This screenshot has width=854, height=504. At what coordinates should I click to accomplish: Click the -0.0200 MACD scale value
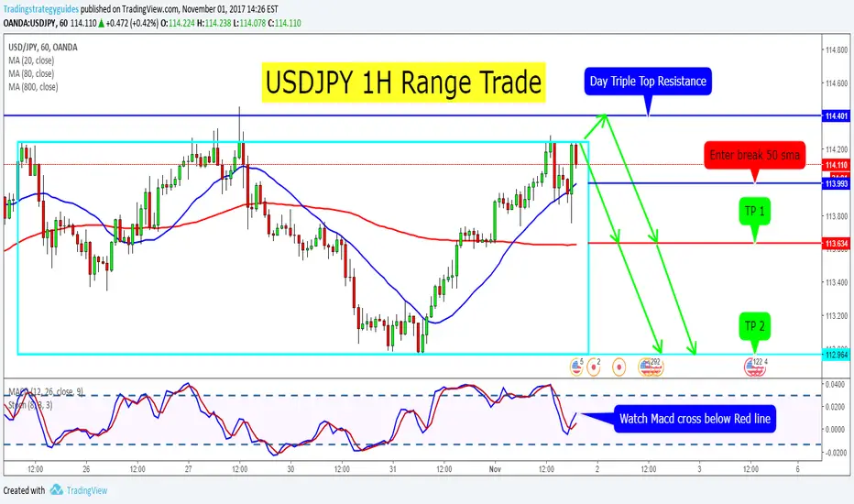pos(835,453)
